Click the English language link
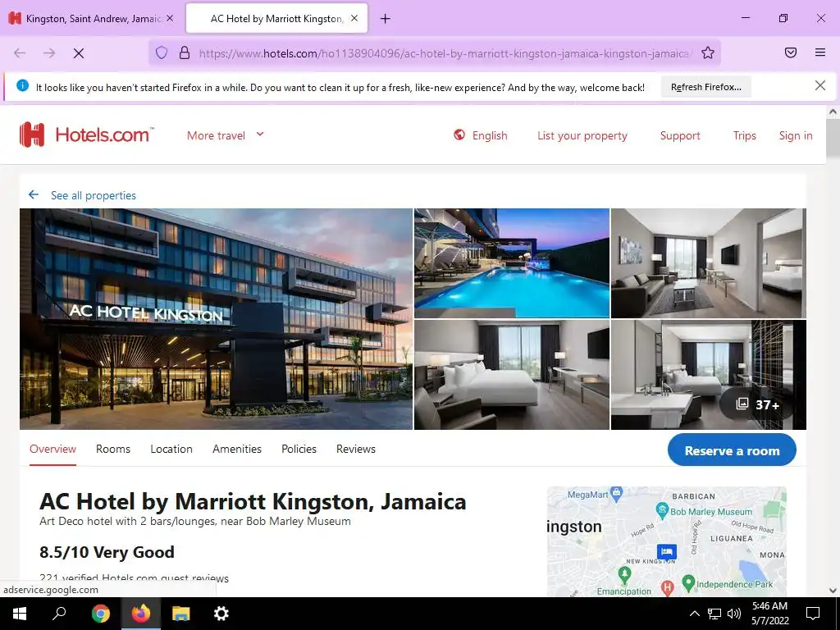This screenshot has height=630, width=840. 490,135
